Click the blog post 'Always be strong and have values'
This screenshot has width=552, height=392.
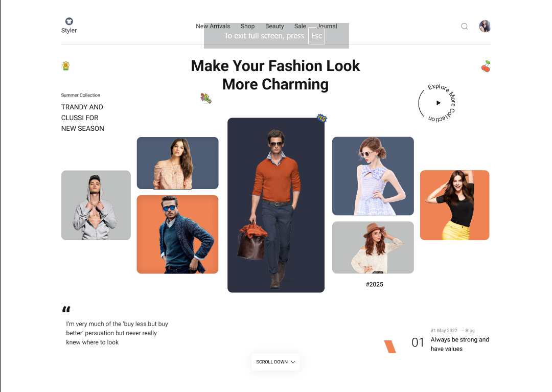click(459, 344)
